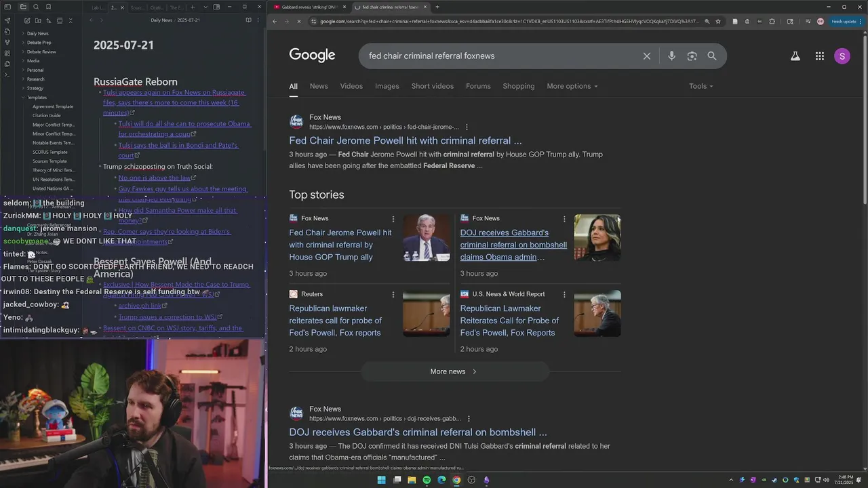The height and width of the screenshot is (488, 868).
Task: Create a new folder in Obsidian explorer
Action: 38,20
